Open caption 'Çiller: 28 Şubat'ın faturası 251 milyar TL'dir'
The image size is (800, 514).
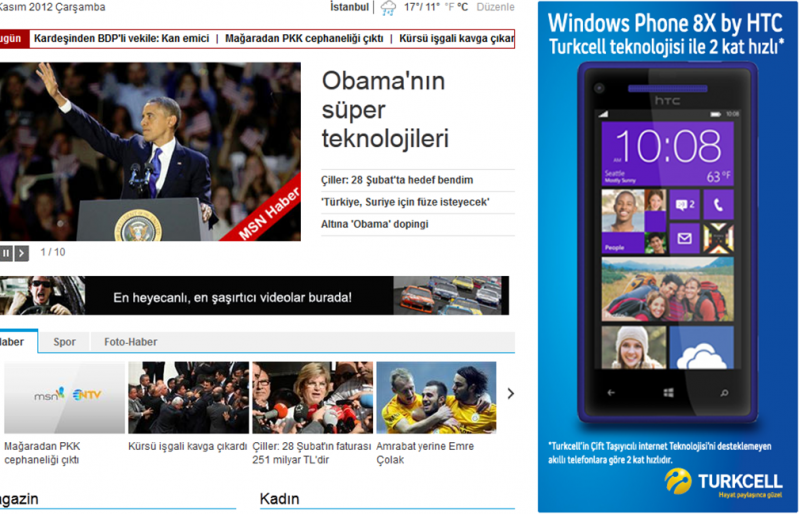[x=312, y=453]
